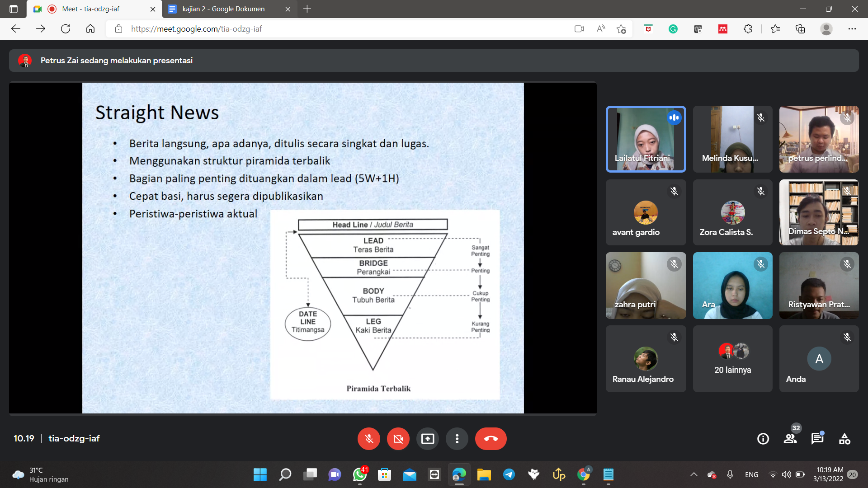
Task: Switch to the kajian 2 Google Dokumen tab
Action: click(x=224, y=9)
